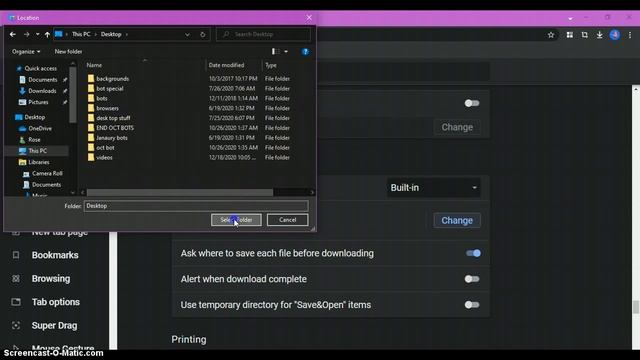The height and width of the screenshot is (360, 640).
Task: Bookmark this page with star icon
Action: click(551, 35)
